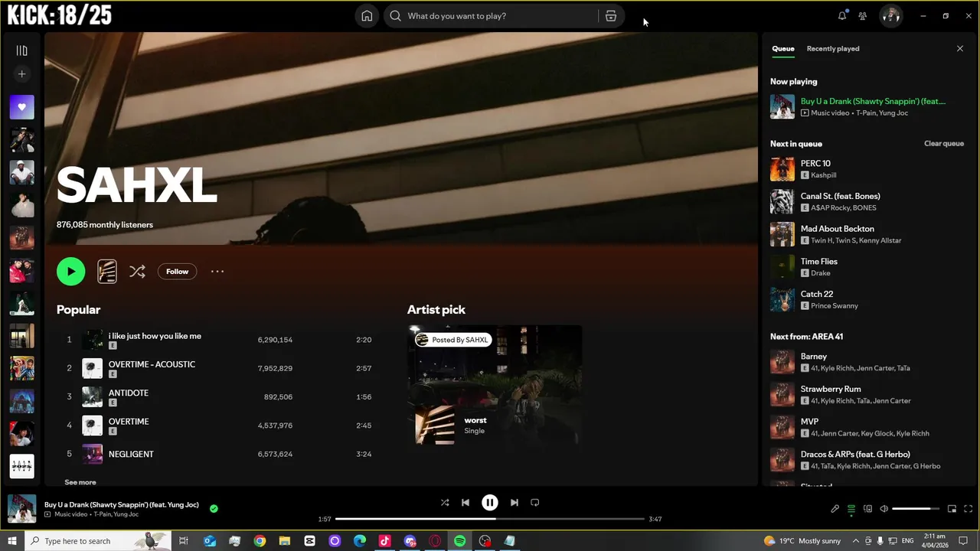Open the user profile avatar menu

pos(890,16)
